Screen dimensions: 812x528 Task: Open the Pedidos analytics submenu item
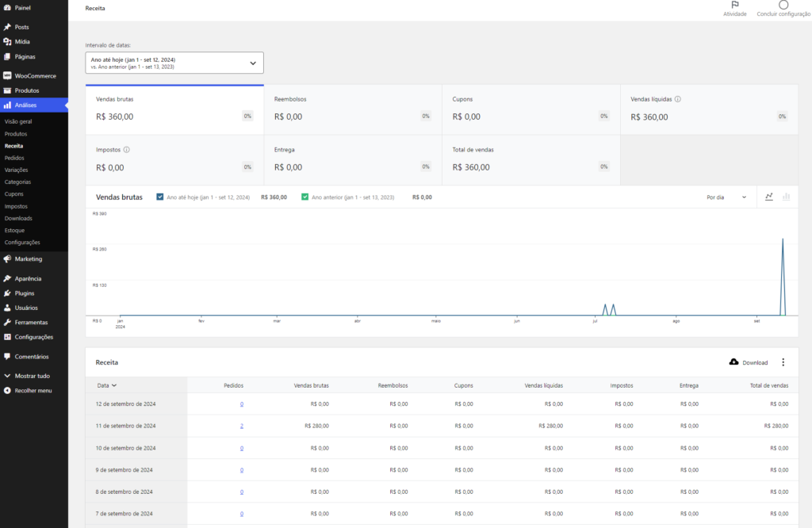[x=14, y=158]
